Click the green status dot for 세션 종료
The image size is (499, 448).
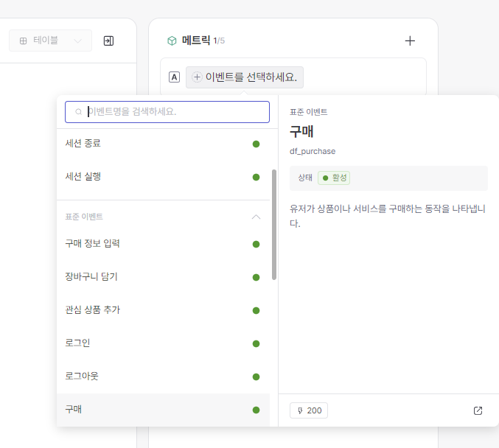click(256, 144)
